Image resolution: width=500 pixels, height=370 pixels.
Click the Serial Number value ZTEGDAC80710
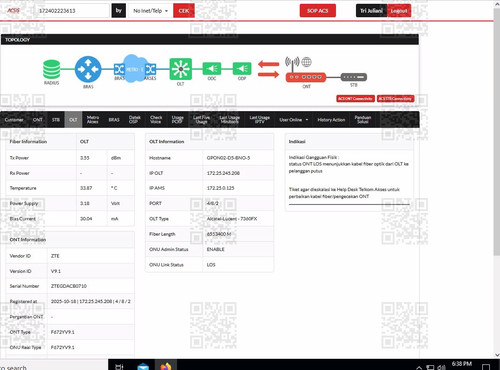(x=69, y=286)
